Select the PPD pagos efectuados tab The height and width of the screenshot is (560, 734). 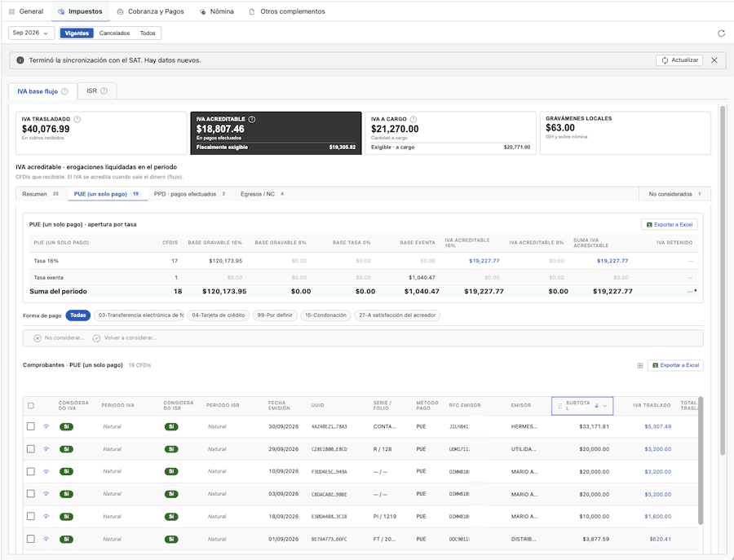click(x=189, y=194)
